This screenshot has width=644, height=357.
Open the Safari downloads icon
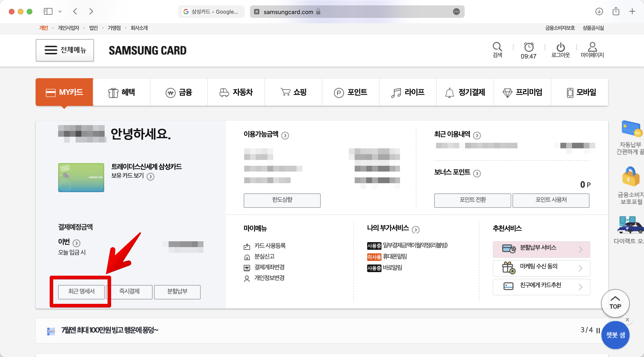pyautogui.click(x=599, y=11)
